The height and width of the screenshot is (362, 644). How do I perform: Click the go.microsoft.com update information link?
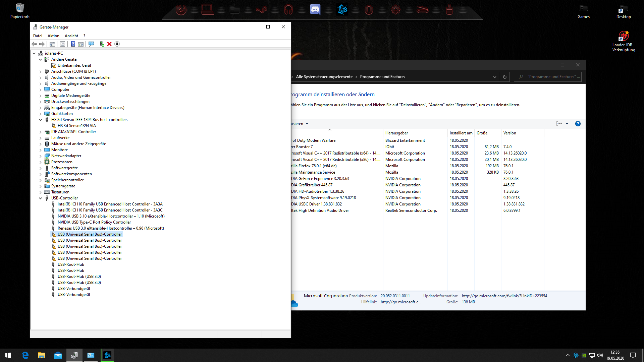click(x=504, y=296)
